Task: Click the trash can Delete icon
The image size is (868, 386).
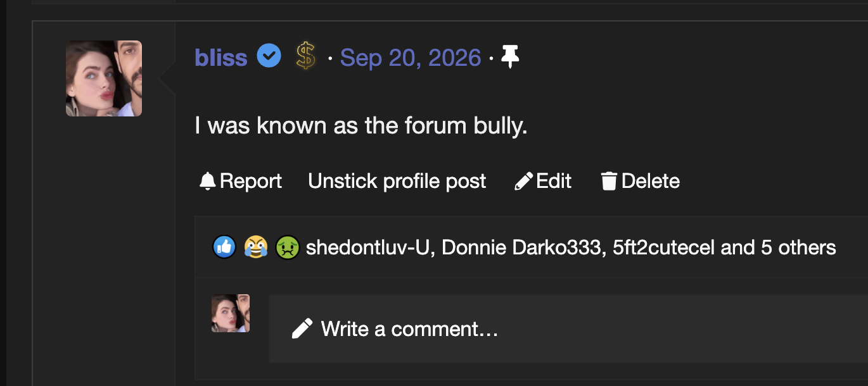Action: (x=609, y=182)
